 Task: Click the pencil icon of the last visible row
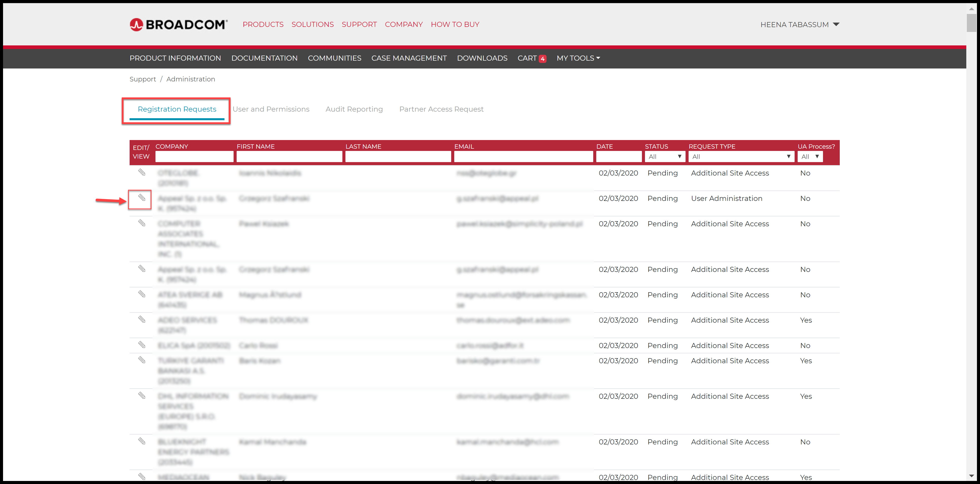[x=142, y=476]
